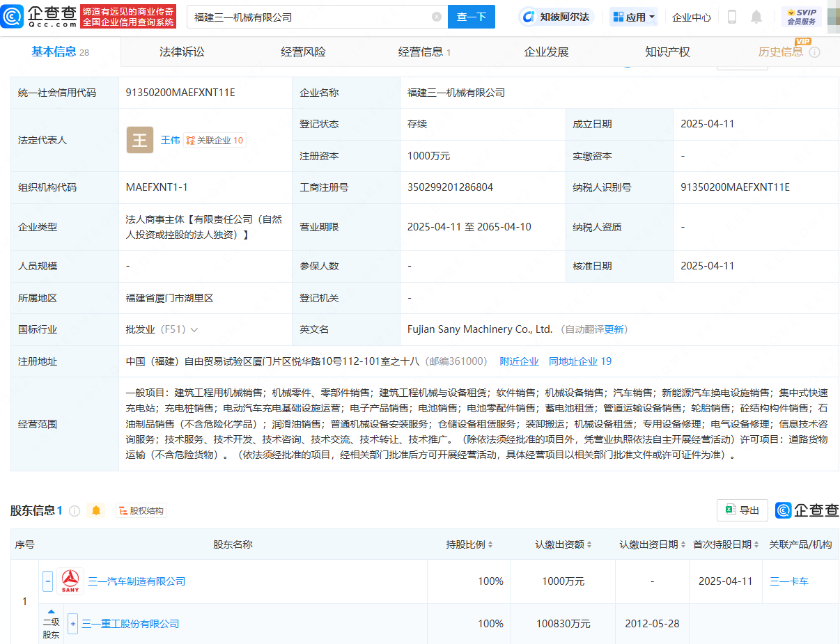Open notifications bell in the top bar
The image size is (840, 644).
point(756,17)
